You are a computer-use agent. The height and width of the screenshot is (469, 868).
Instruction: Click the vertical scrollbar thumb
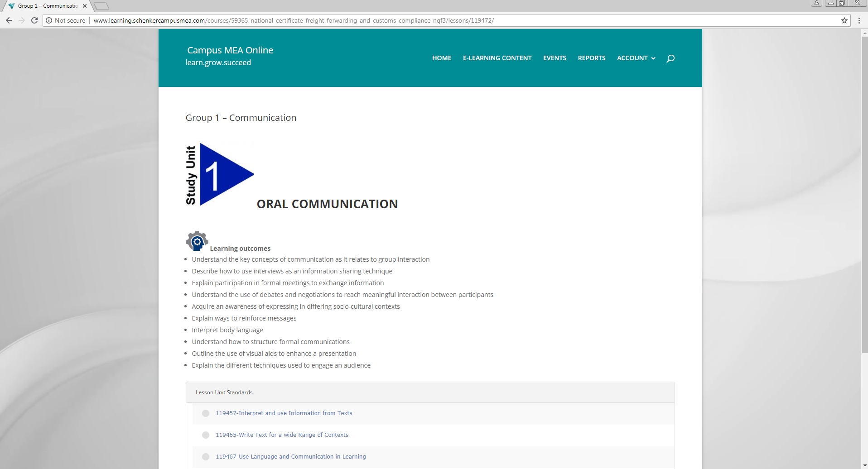pos(864,195)
